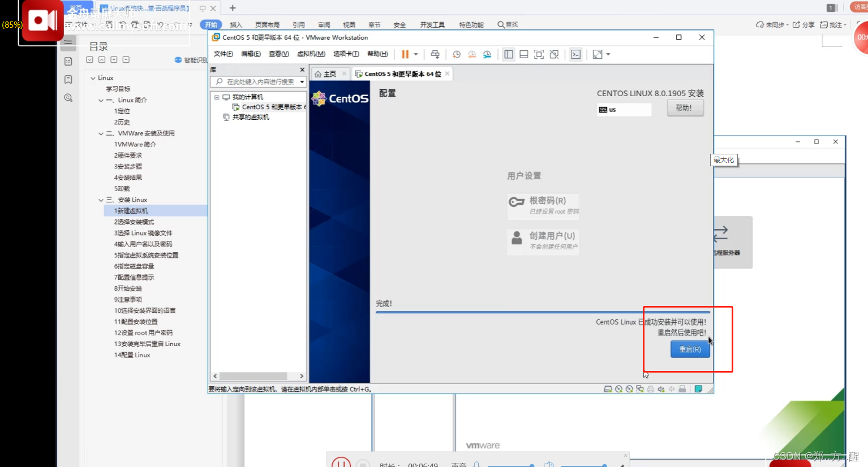The image size is (868, 467).
Task: Click the chapter navigation sidebar icon
Action: 68,61
